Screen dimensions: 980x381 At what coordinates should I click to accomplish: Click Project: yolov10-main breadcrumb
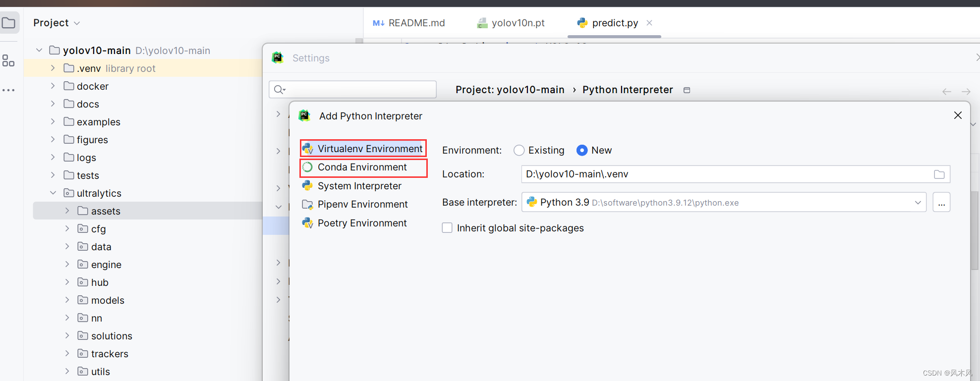510,90
